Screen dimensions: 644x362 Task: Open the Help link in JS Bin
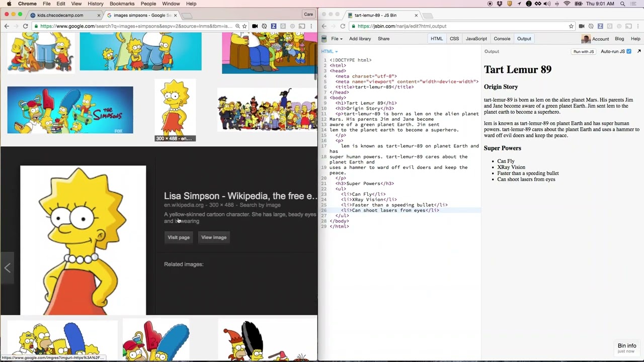coord(635,39)
